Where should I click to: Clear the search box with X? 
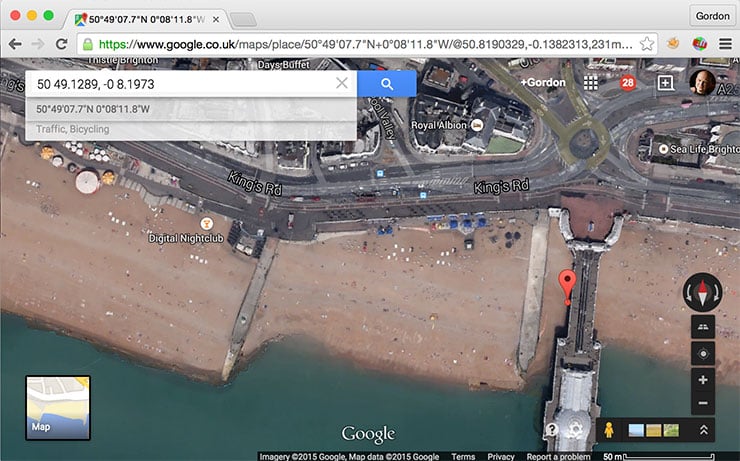(342, 84)
